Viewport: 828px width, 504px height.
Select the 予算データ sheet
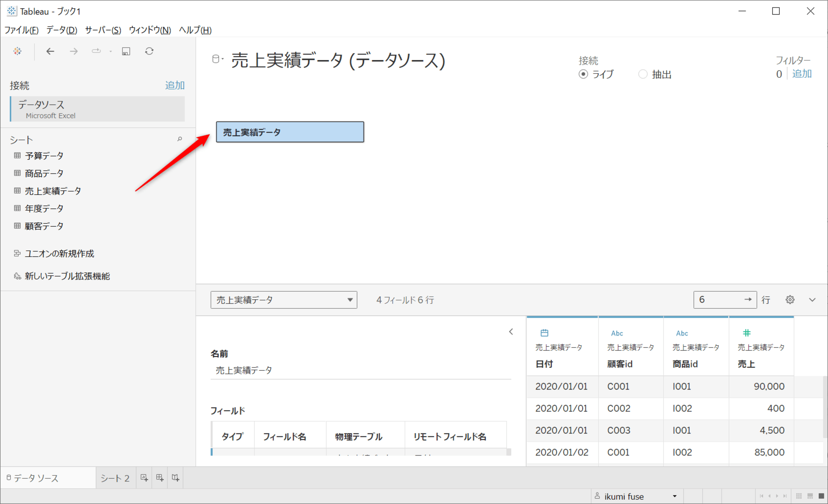tap(44, 156)
